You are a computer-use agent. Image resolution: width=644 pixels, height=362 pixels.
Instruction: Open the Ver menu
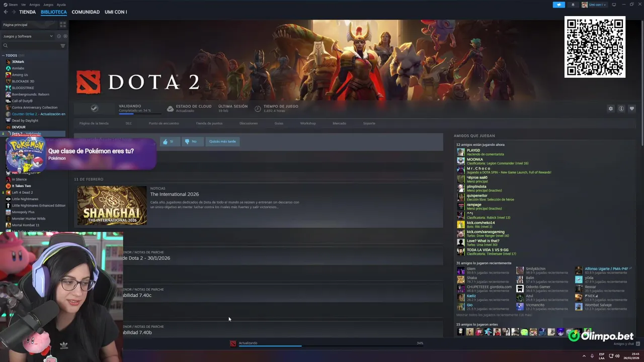(x=24, y=5)
